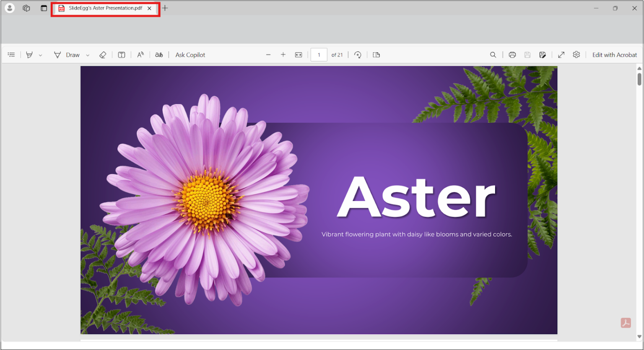Enter full screen mode

point(561,55)
